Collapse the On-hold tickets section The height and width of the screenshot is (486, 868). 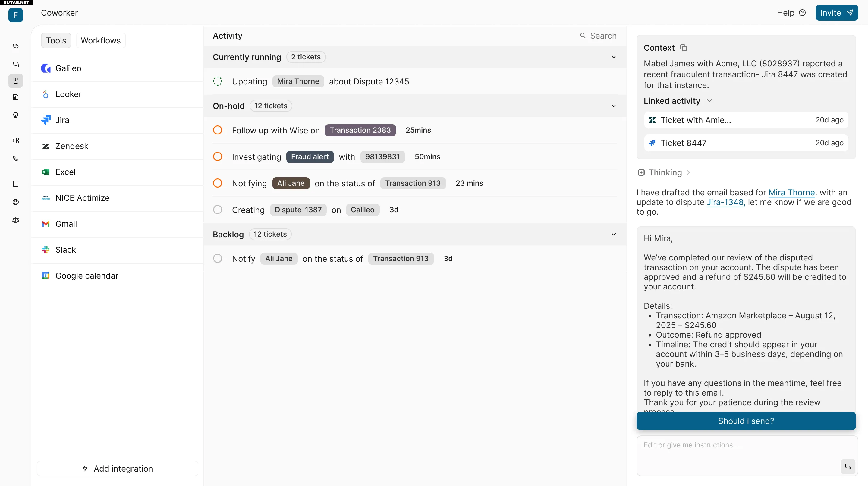click(614, 106)
